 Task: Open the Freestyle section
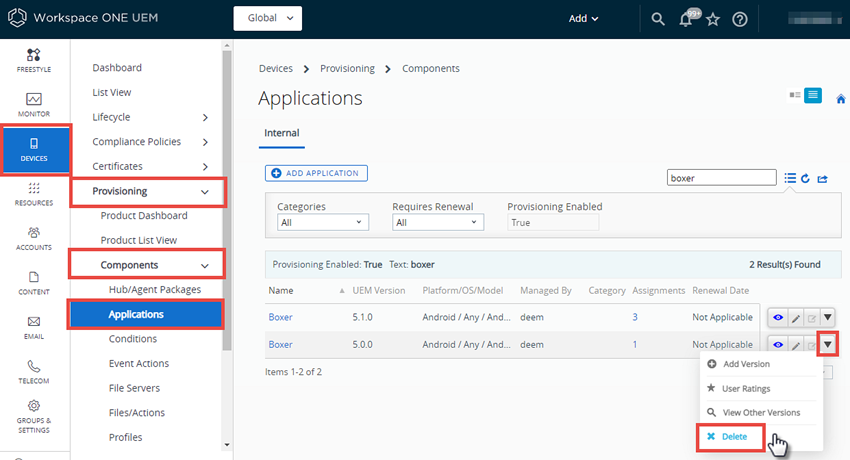pos(34,60)
